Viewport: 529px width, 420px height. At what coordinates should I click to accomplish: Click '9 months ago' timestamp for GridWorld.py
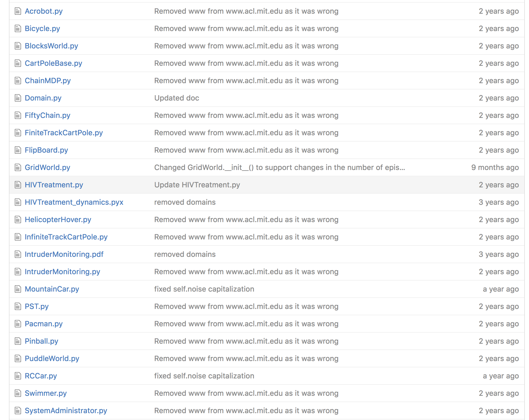(x=495, y=167)
